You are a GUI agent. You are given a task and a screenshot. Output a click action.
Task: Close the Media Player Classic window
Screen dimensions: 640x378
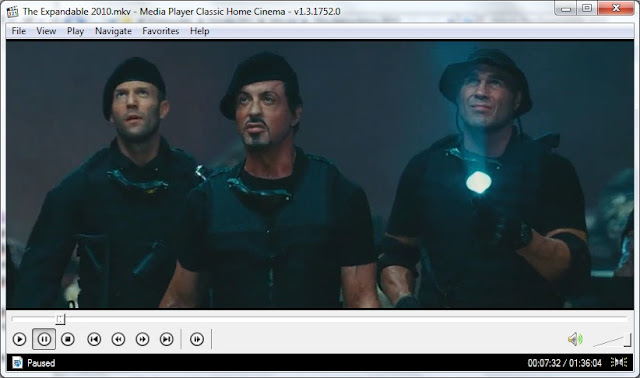[x=616, y=9]
